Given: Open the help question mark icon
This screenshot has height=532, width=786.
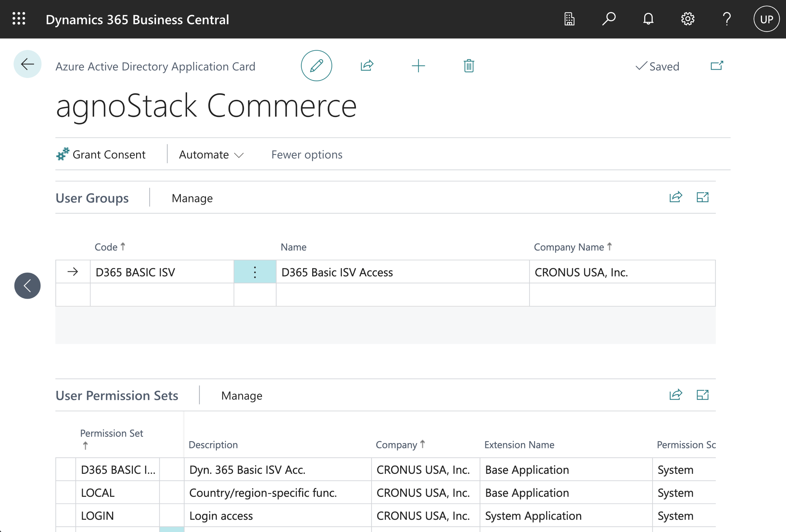Looking at the screenshot, I should [727, 19].
